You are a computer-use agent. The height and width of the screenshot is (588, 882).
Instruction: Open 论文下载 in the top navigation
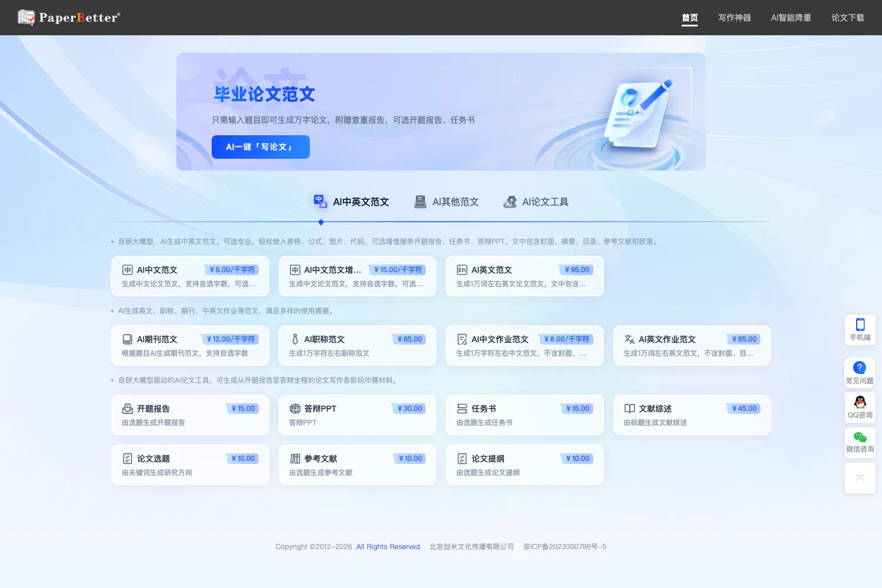pos(847,18)
